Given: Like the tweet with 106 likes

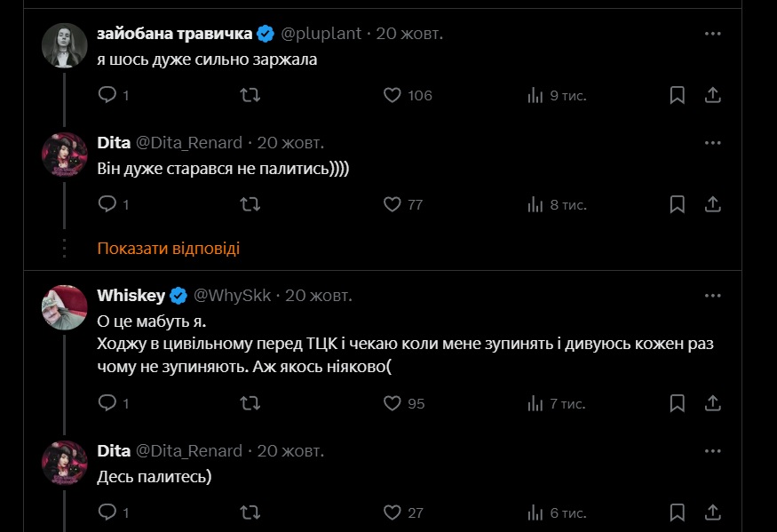Looking at the screenshot, I should point(392,95).
